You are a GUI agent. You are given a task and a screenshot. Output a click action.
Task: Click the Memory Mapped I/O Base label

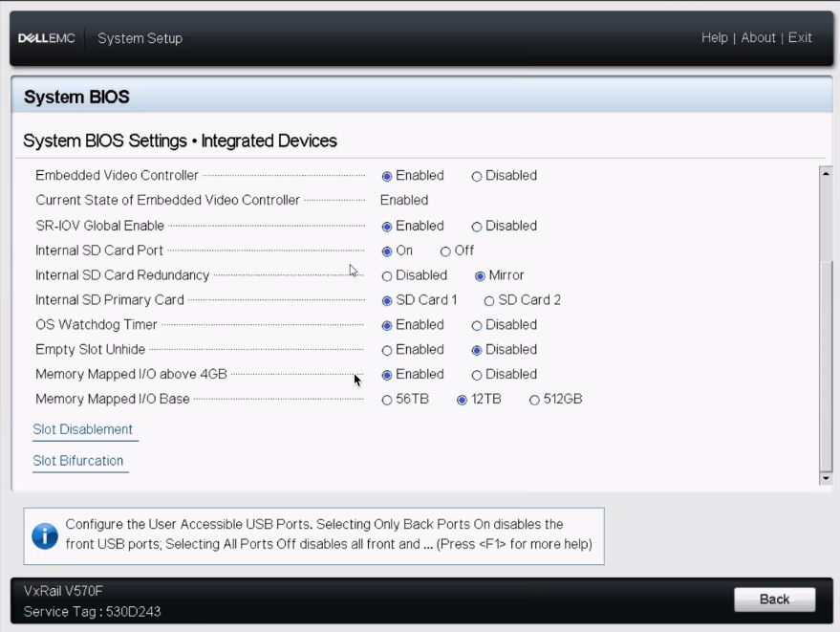113,399
